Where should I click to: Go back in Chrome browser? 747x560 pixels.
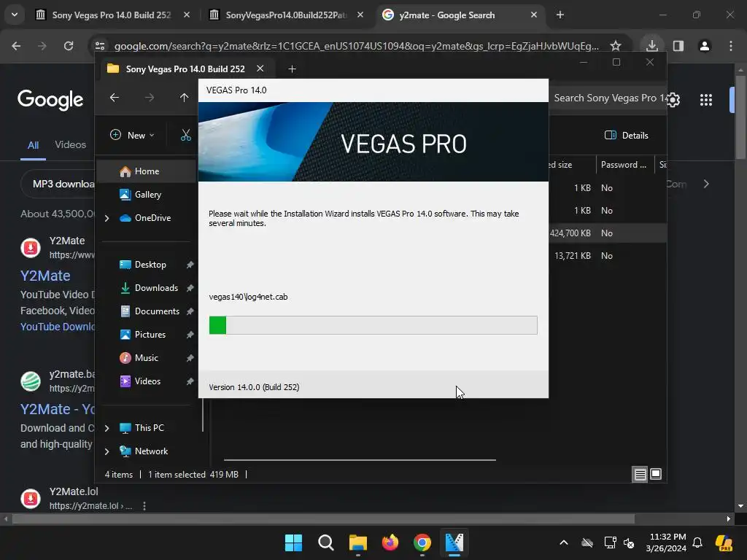click(16, 46)
